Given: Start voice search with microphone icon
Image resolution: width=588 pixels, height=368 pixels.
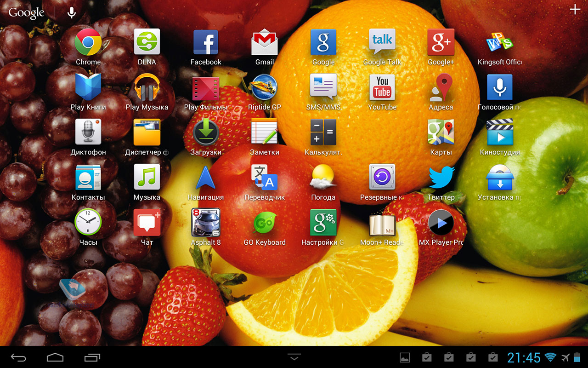Looking at the screenshot, I should click(72, 13).
